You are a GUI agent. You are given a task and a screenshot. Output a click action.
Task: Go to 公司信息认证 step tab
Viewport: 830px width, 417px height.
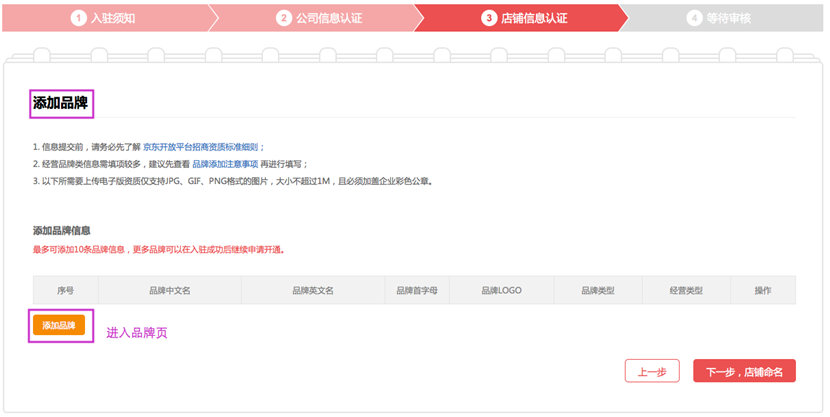pos(317,18)
